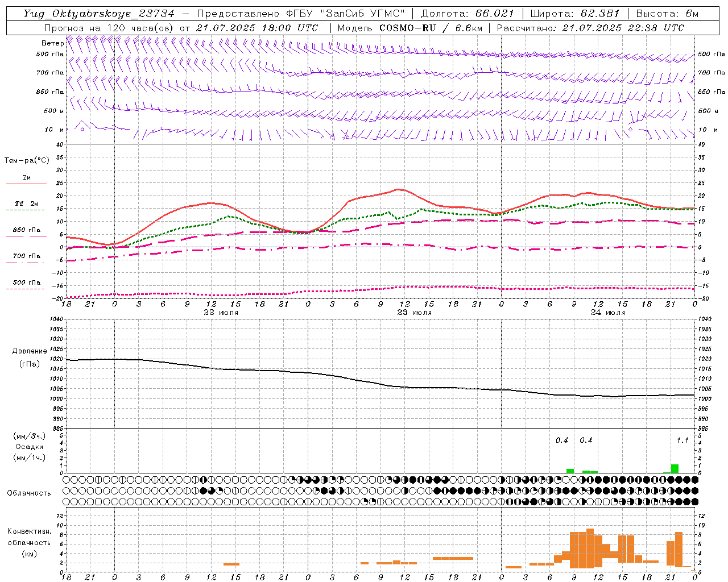Click the "Прогноз на 120 часа(ов)" text
The width and height of the screenshot is (728, 582).
click(x=109, y=28)
